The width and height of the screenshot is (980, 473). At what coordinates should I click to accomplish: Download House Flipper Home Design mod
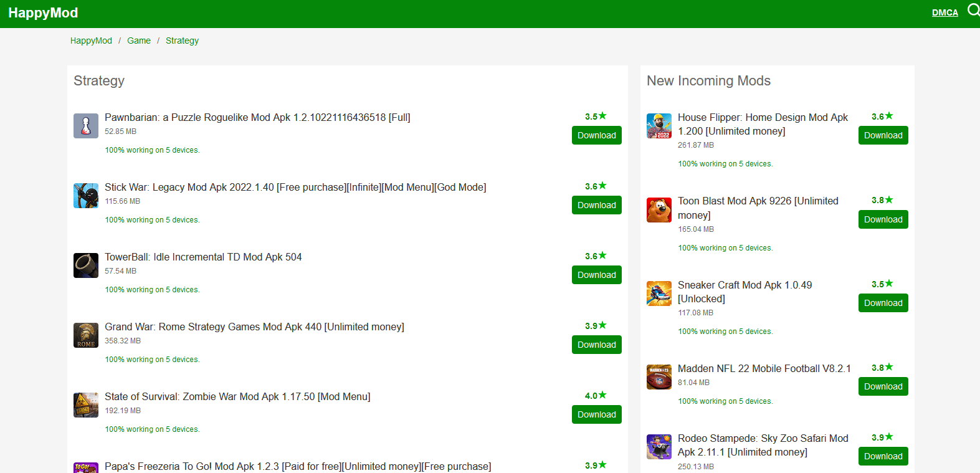[883, 135]
